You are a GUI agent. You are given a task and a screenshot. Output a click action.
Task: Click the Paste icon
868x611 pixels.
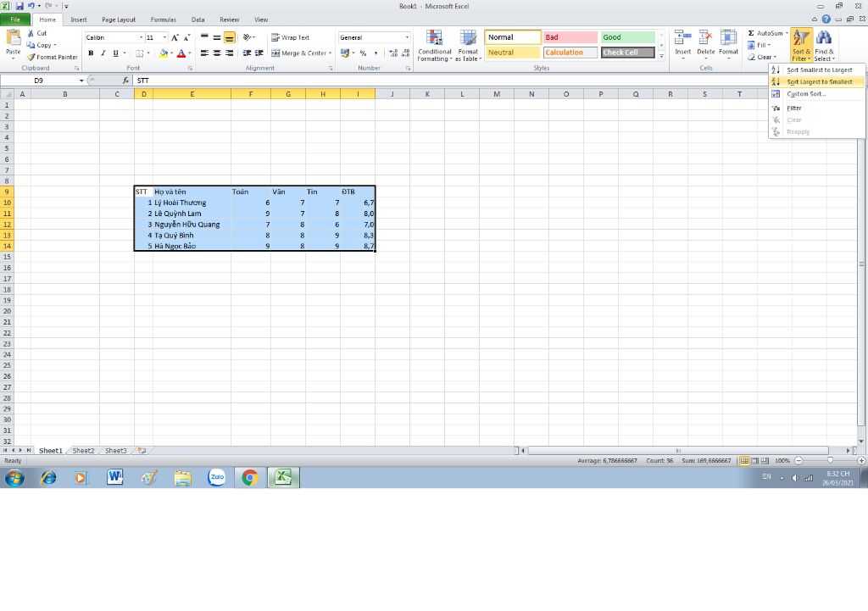[13, 38]
